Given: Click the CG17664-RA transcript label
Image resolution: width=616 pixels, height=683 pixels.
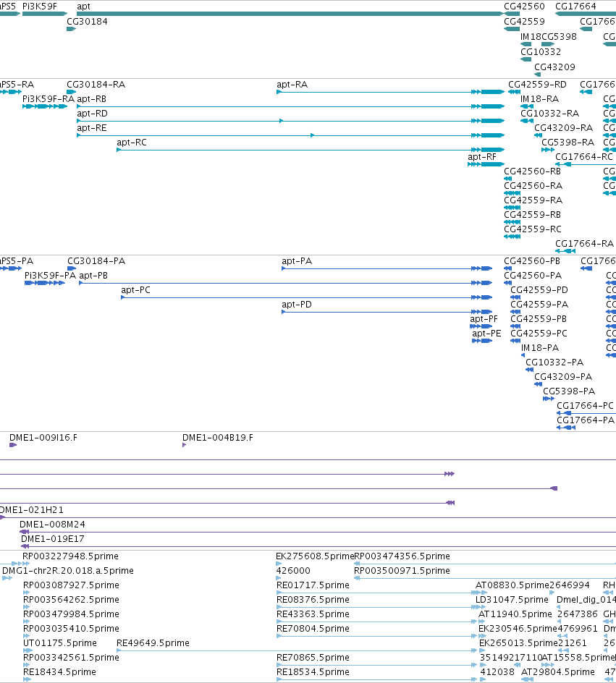Looking at the screenshot, I should tap(585, 244).
